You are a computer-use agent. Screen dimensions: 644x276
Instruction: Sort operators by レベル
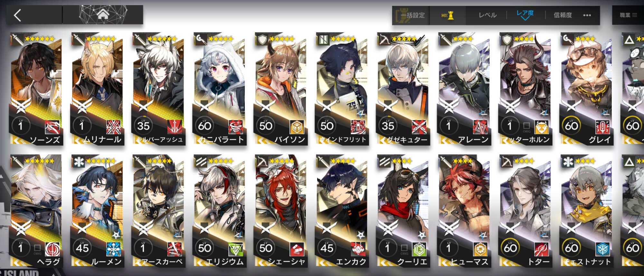pyautogui.click(x=488, y=15)
